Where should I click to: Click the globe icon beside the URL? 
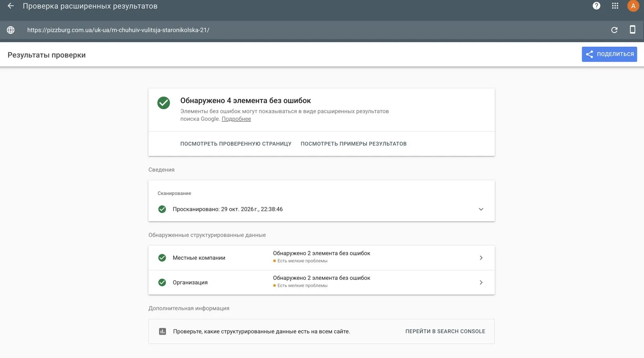coord(11,30)
